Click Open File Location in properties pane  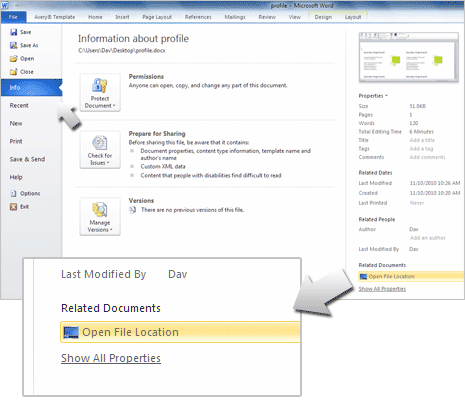(411, 276)
